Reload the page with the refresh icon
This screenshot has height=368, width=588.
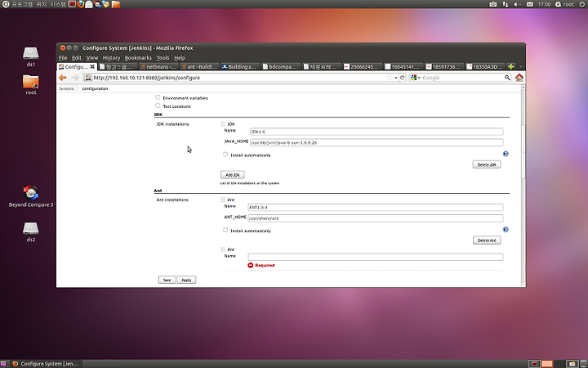(x=402, y=78)
